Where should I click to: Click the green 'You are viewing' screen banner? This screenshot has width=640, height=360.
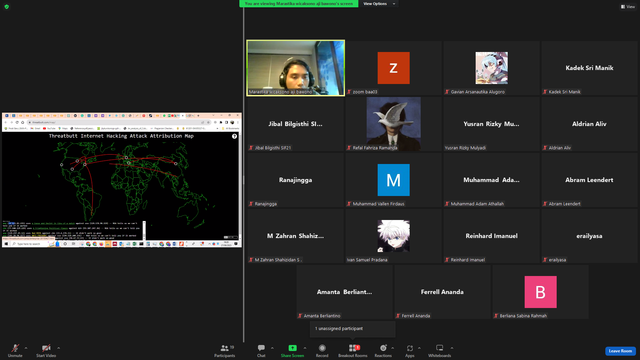(x=299, y=4)
